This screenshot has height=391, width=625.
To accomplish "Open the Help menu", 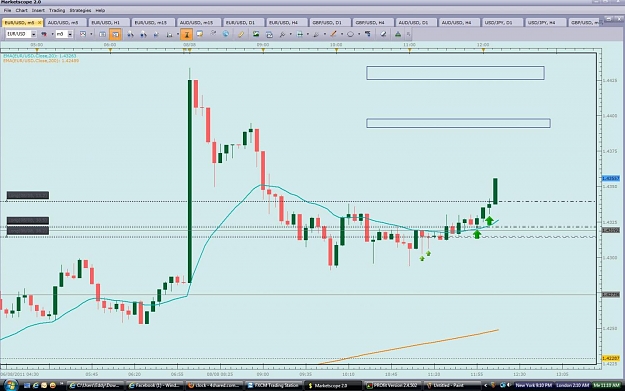I will [x=100, y=10].
